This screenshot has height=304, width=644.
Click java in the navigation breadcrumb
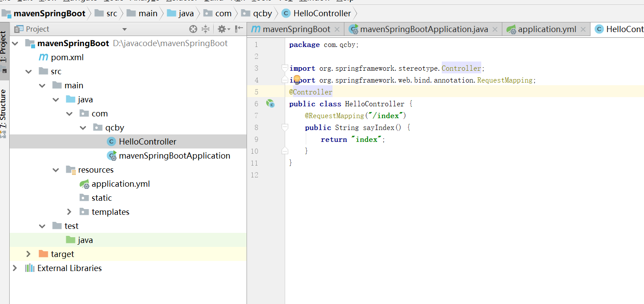(x=181, y=13)
